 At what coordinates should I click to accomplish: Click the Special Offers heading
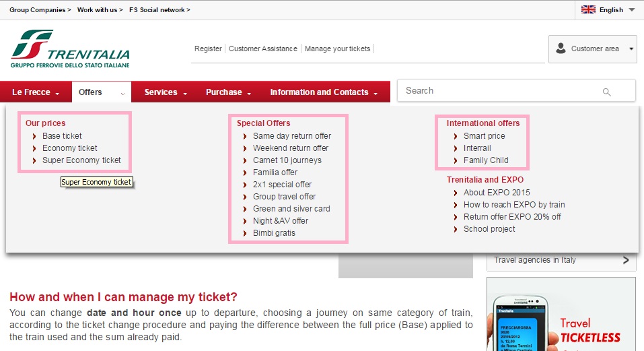263,123
